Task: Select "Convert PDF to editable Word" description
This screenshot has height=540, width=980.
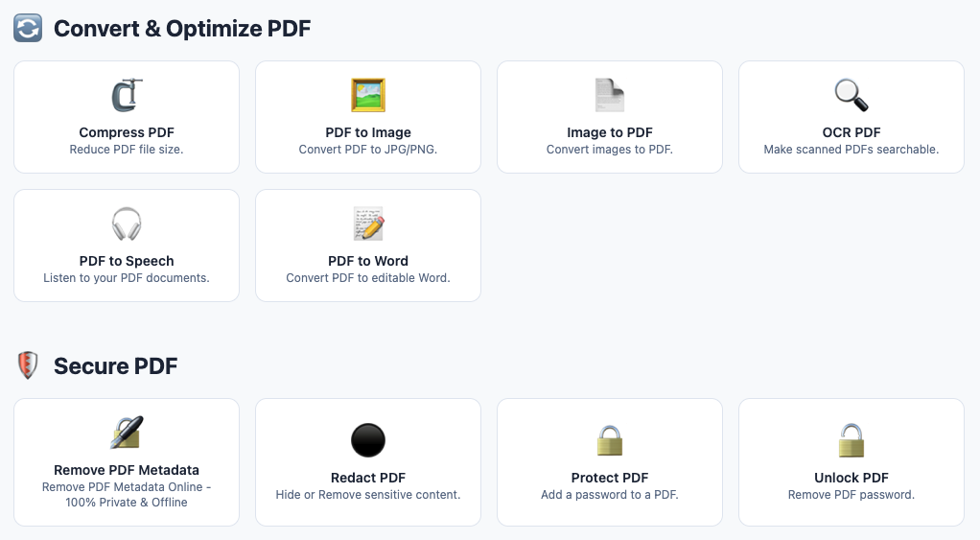Action: point(368,278)
